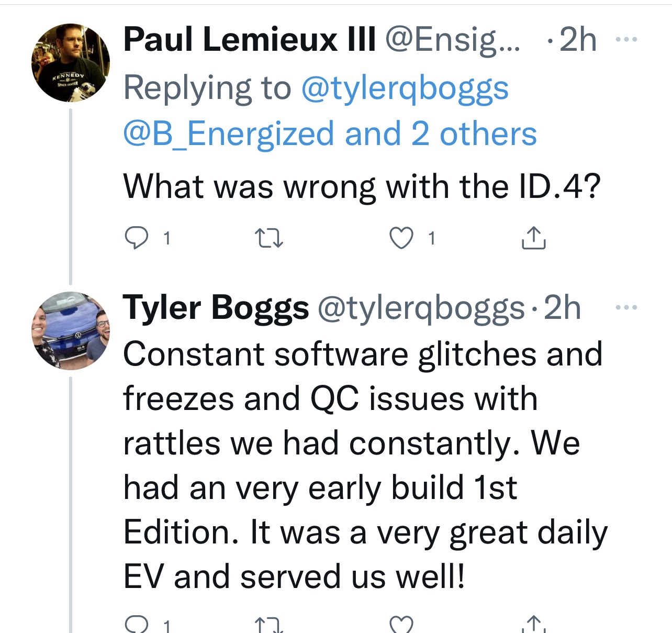Open Paul Lemieux III's profile picture
672x633 pixels.
(71, 63)
